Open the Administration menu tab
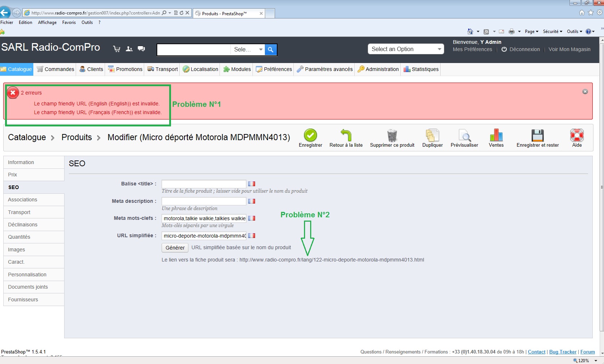The height and width of the screenshot is (364, 604). click(378, 69)
